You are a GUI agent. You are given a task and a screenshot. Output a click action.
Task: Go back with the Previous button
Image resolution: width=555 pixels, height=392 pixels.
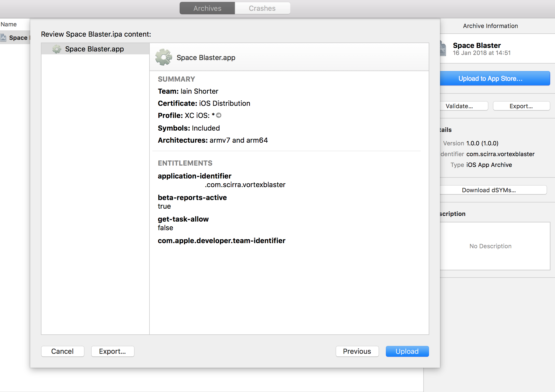coord(357,351)
